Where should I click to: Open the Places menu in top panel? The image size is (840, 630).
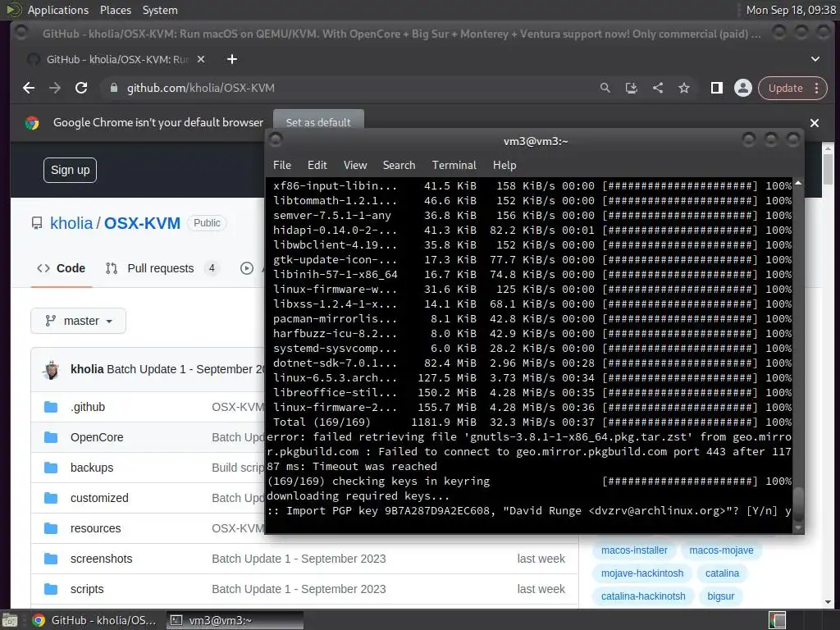coord(115,10)
